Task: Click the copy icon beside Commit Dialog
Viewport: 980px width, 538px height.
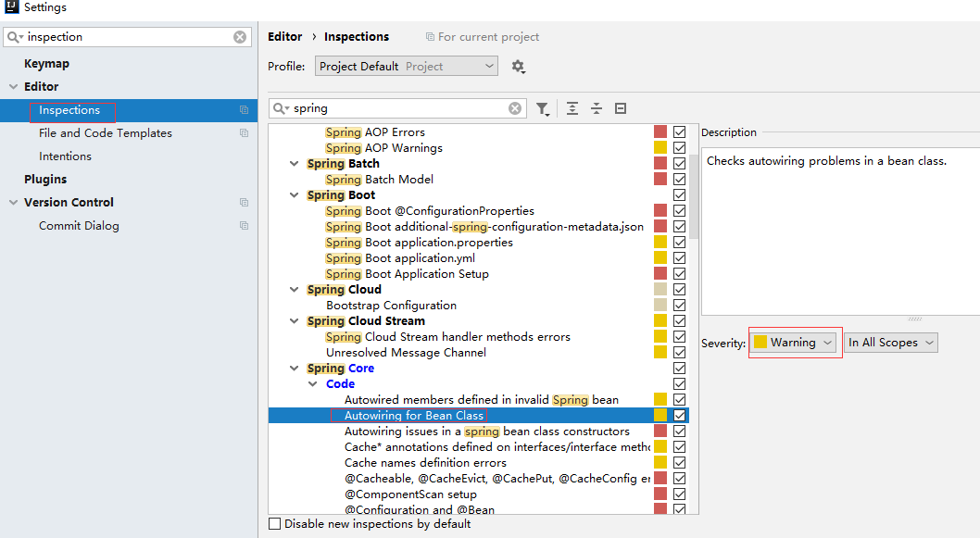Action: (245, 226)
